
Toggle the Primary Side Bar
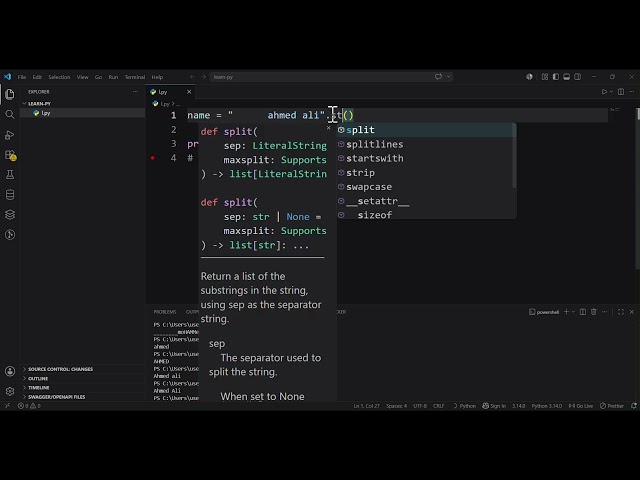(556, 77)
